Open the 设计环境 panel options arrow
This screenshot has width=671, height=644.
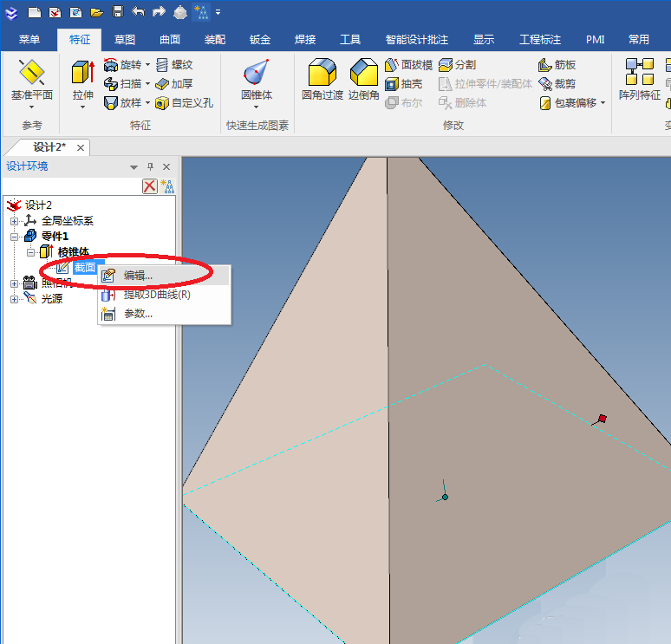pyautogui.click(x=134, y=167)
